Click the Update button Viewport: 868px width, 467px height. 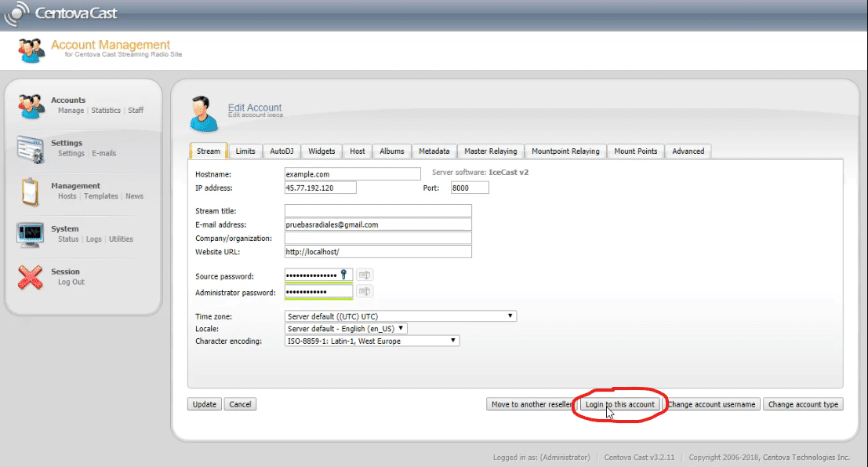[x=205, y=404]
